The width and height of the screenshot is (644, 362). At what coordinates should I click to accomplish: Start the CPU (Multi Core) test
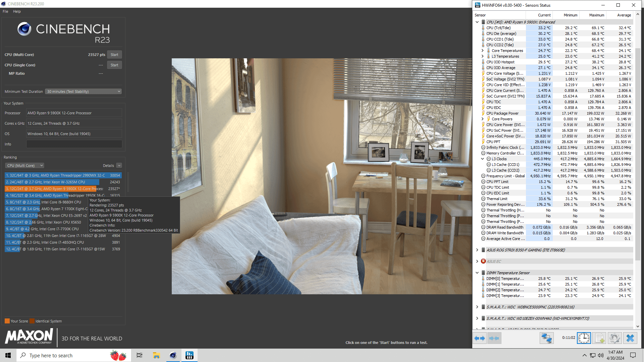pyautogui.click(x=114, y=55)
